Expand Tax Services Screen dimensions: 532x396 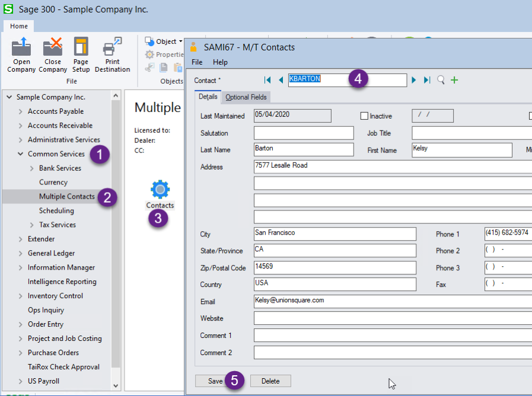31,225
